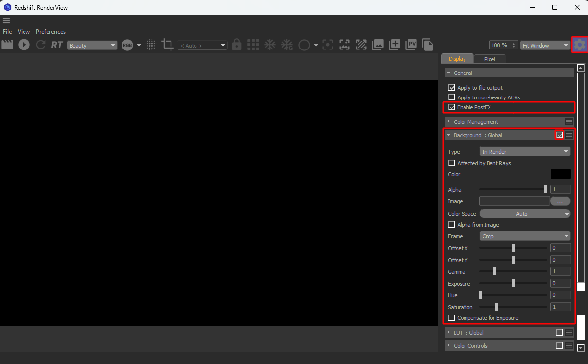Select the crop region tool
Viewport: 588px width, 364px height.
168,45
